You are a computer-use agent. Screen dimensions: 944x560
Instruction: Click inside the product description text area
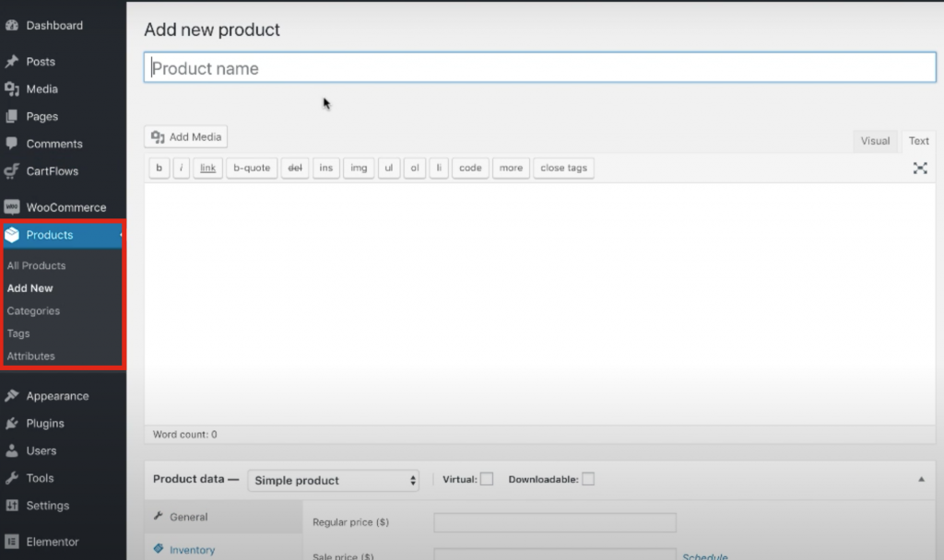click(540, 304)
